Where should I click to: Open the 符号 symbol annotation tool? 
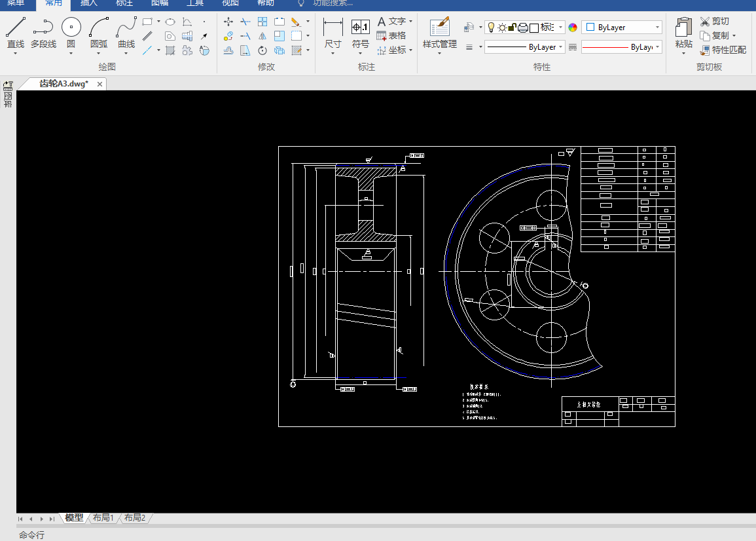(360, 28)
